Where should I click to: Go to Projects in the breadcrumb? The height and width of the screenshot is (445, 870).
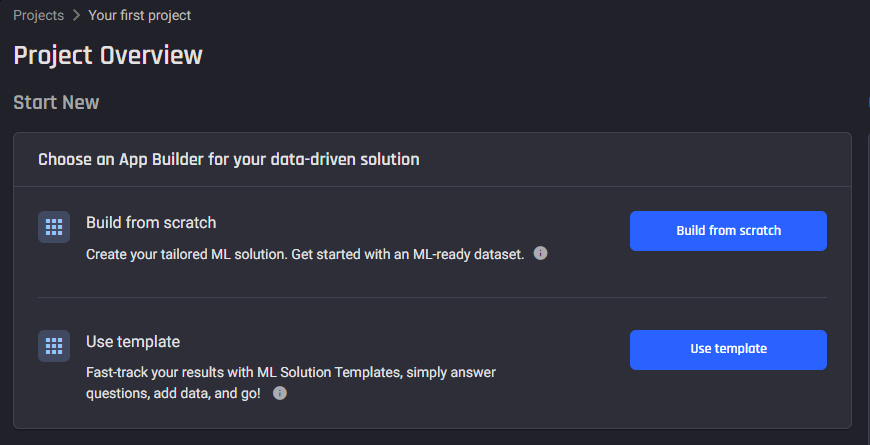38,16
